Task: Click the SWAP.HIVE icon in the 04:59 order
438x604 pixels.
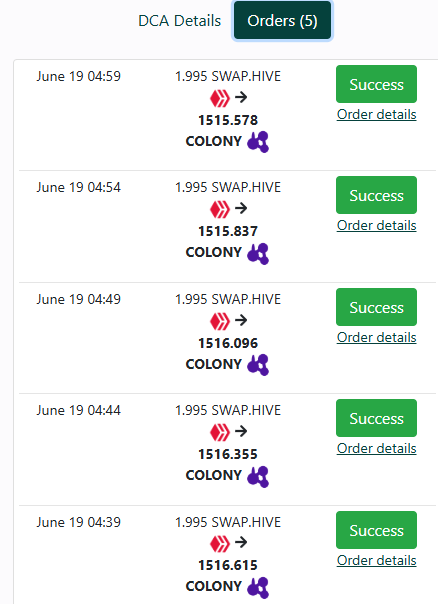Action: click(x=220, y=98)
